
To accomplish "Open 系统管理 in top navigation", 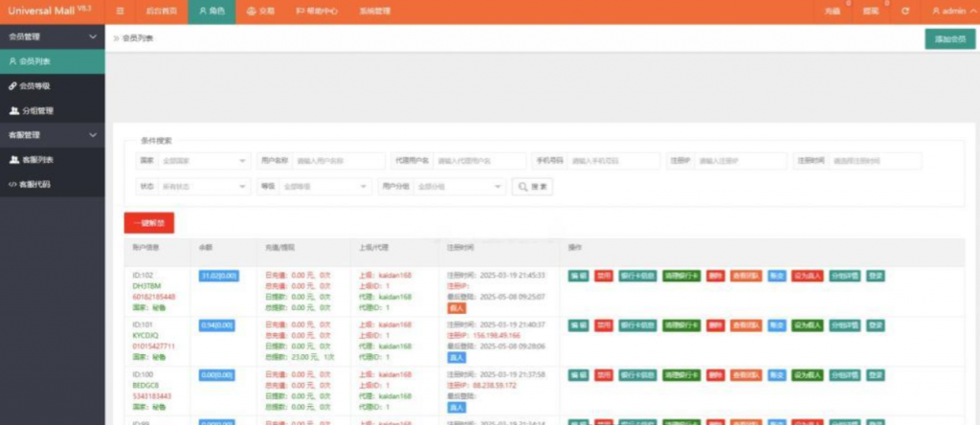I will click(x=375, y=11).
